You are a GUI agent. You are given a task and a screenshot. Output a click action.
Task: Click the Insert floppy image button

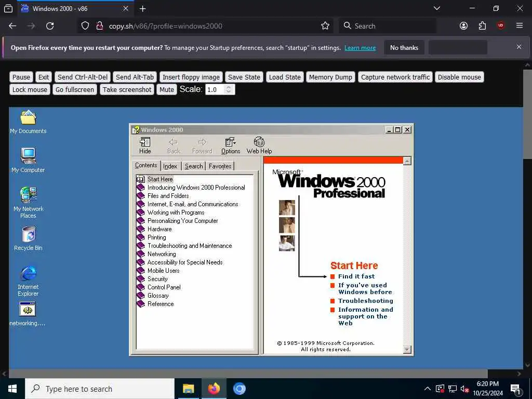[x=191, y=77]
